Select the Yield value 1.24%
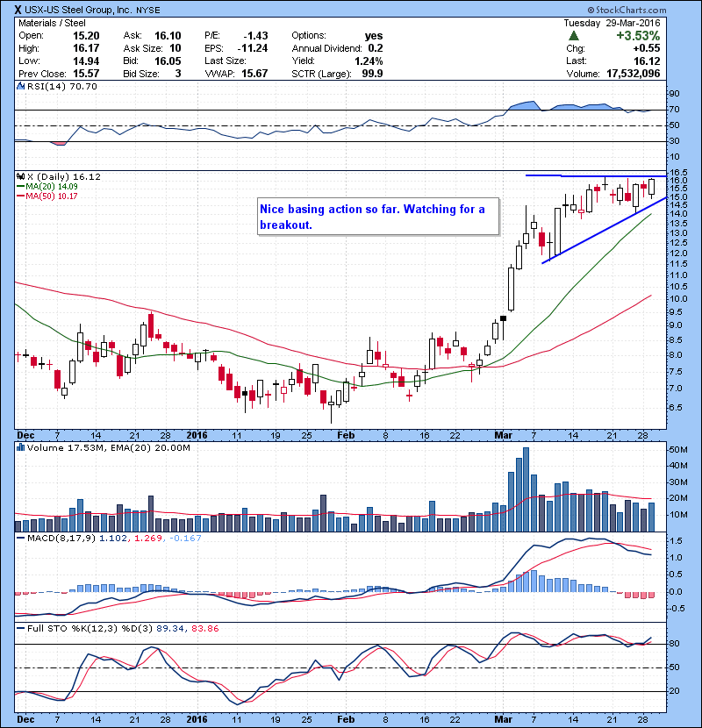Image resolution: width=702 pixels, height=728 pixels. [369, 61]
